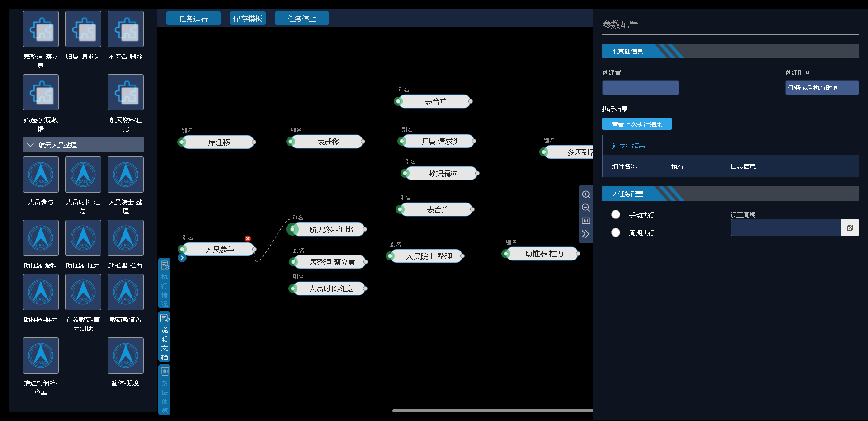Focus the 设置周期 input field
This screenshot has height=421, width=868.
(x=786, y=228)
